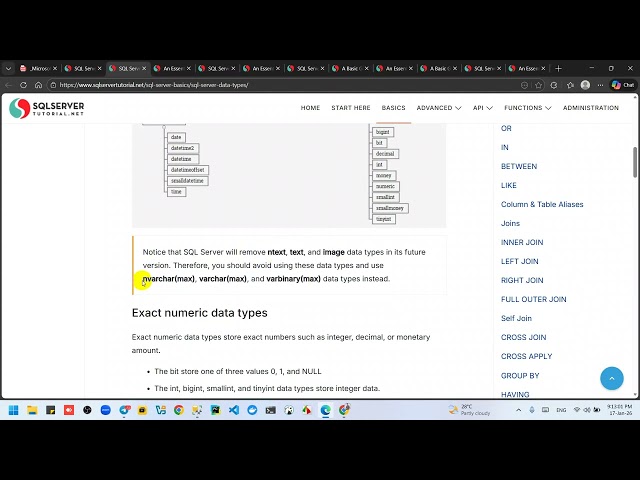
Task: Click the 'Exact numeric data types' heading
Action: [200, 313]
